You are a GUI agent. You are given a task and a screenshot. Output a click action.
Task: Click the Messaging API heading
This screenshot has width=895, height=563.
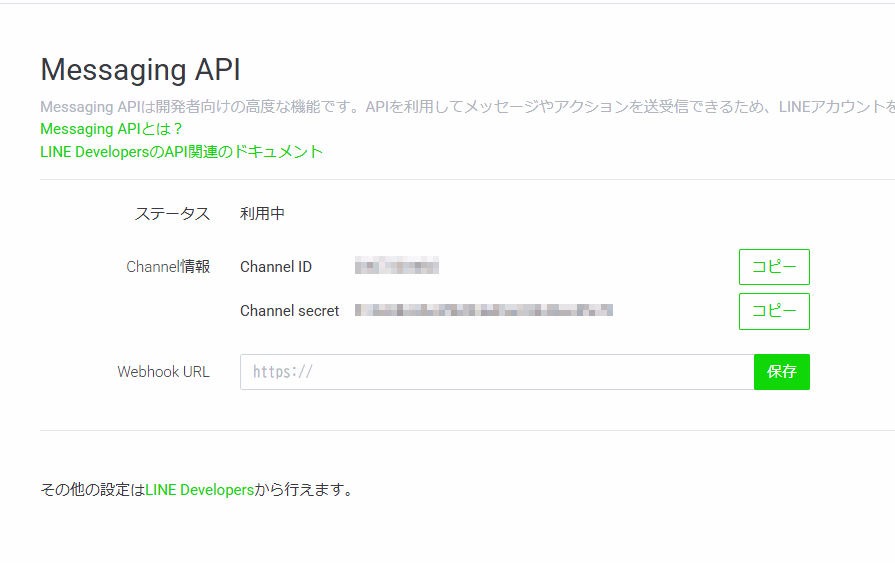(140, 71)
